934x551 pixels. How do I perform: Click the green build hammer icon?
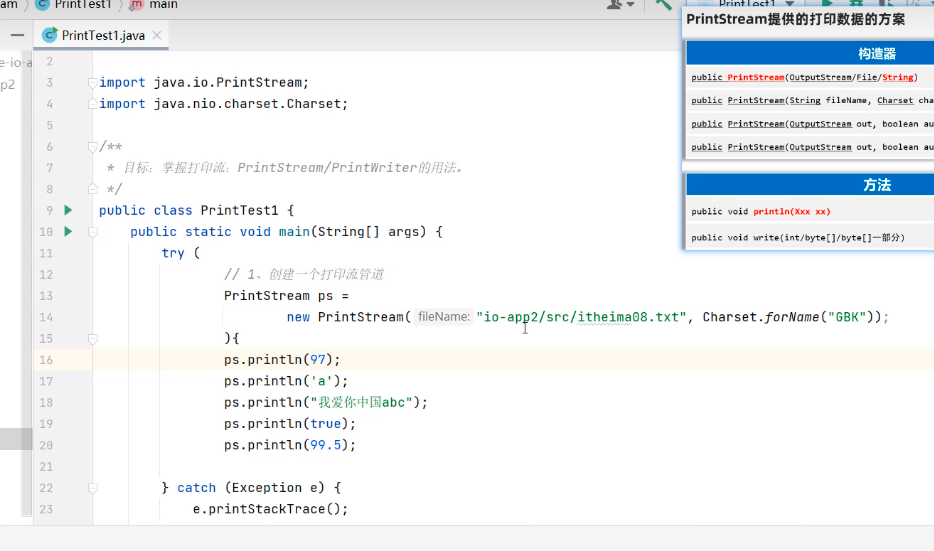pos(663,4)
